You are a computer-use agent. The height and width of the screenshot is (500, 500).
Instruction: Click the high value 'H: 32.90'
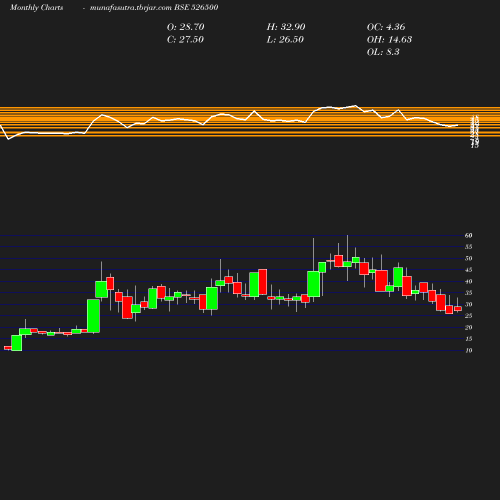point(286,27)
